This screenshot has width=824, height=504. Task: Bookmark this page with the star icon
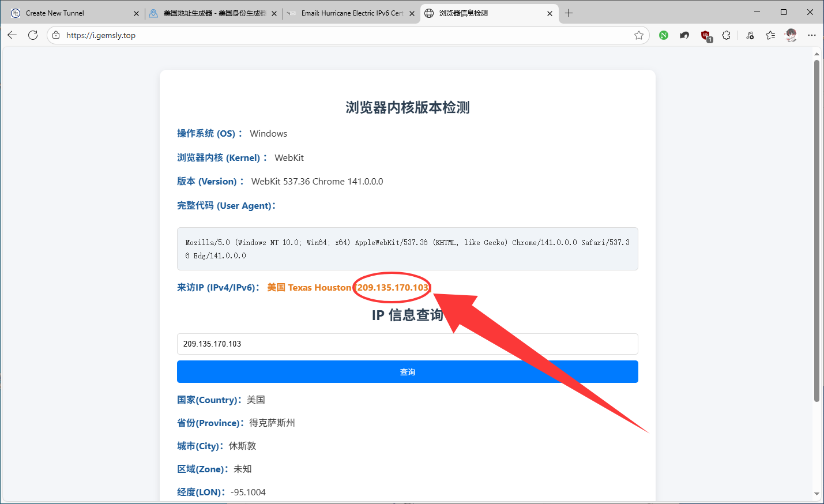(x=639, y=35)
